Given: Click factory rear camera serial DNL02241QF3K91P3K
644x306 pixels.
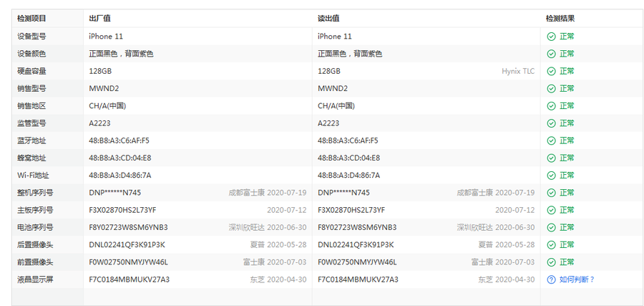Looking at the screenshot, I should pyautogui.click(x=127, y=245).
